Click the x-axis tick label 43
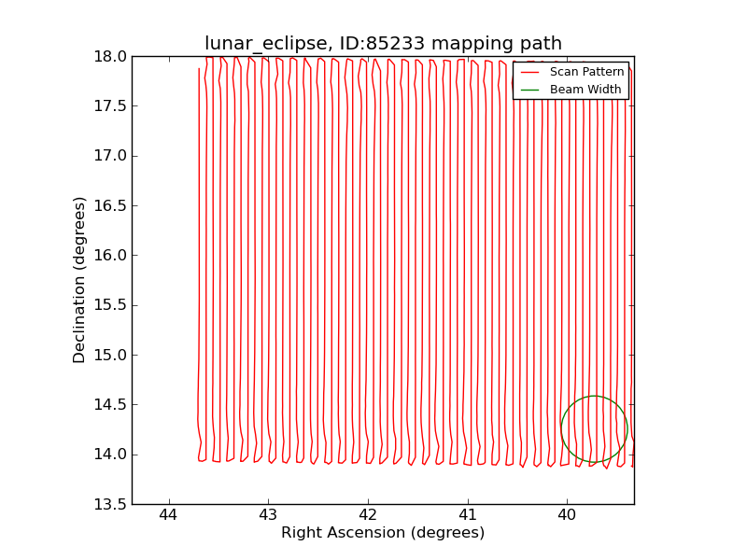Screen dimensions: 747x560 [x=268, y=515]
